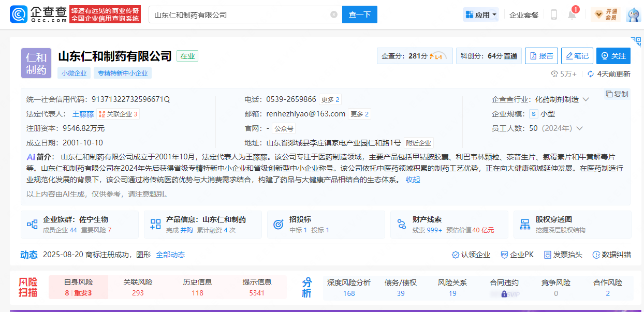
Task: Show 更多 phone numbers
Action: (330, 99)
